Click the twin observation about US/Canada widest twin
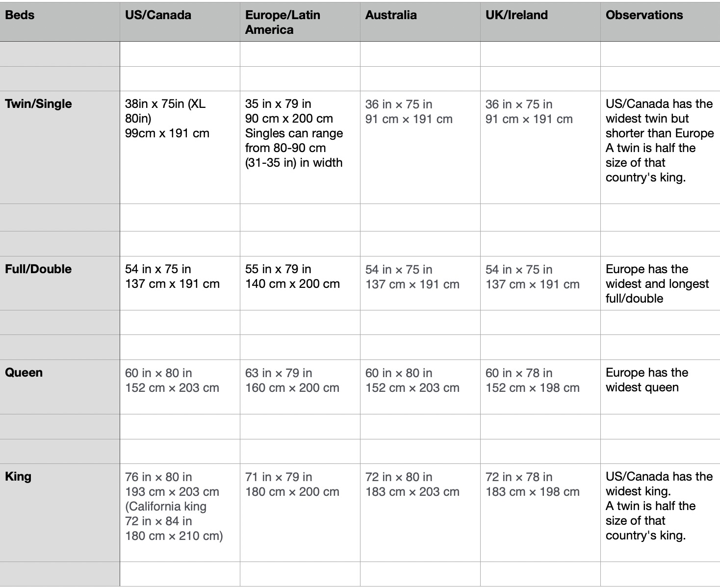Viewport: 720px width, 588px height. [x=660, y=147]
